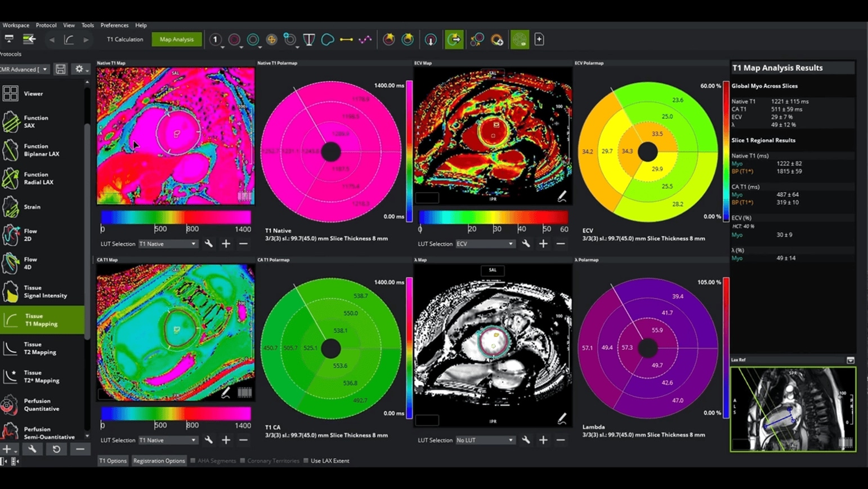Click the Lax Ref thumbnail image

[x=793, y=410]
